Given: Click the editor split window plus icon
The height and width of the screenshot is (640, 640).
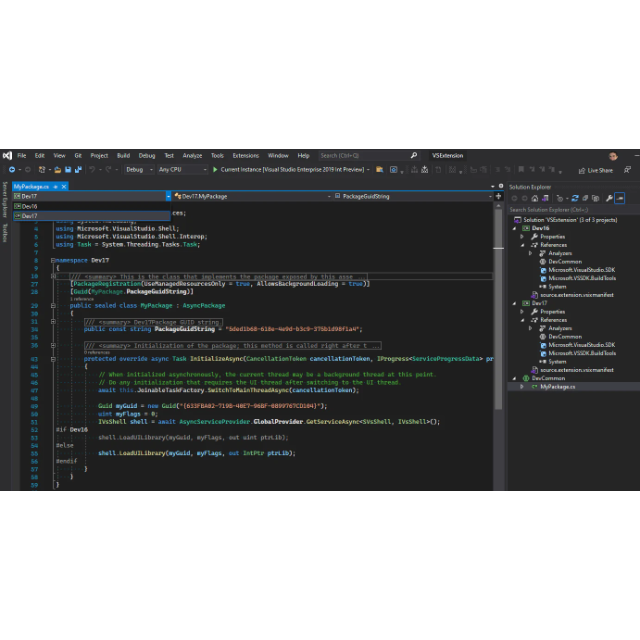Looking at the screenshot, I should coord(498,196).
